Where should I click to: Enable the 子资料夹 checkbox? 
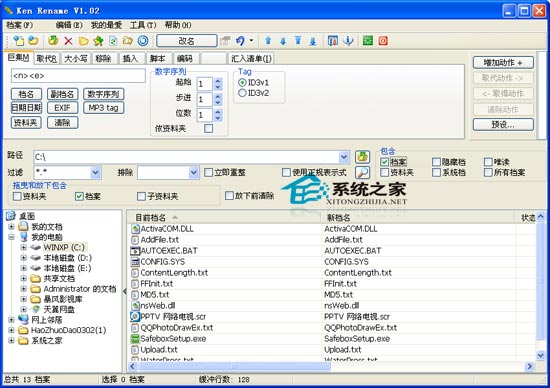pos(141,196)
